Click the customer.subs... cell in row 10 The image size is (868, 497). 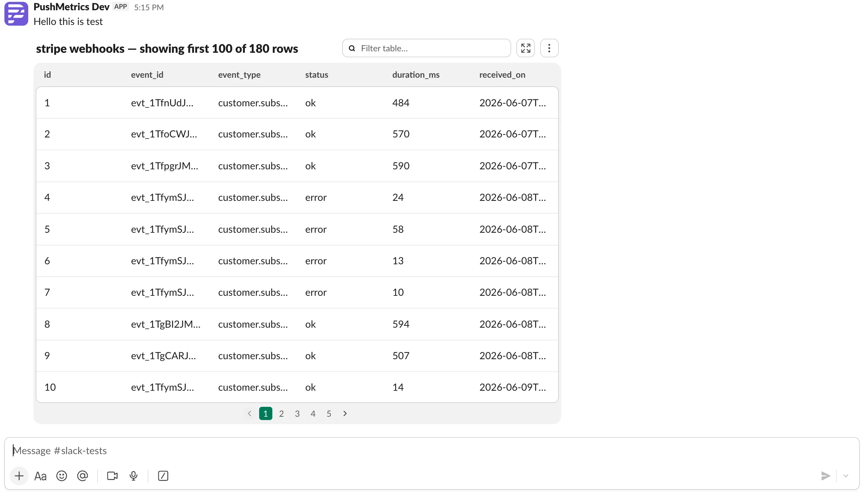(x=253, y=387)
